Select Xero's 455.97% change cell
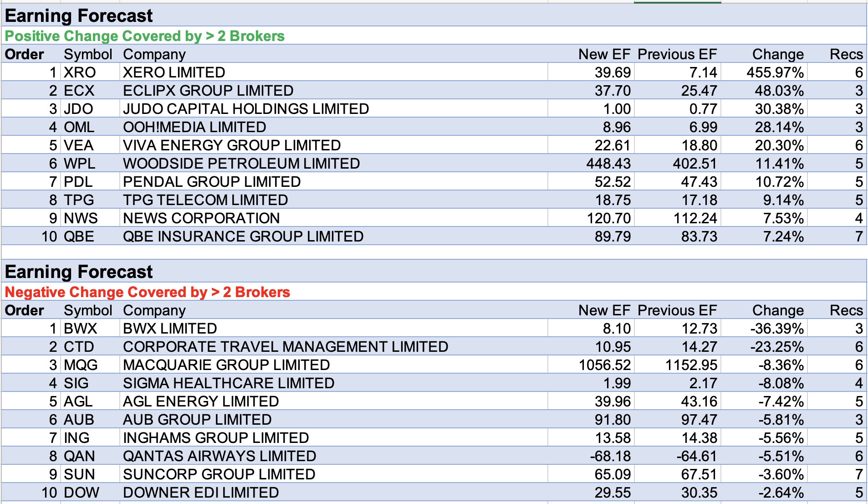Image resolution: width=868 pixels, height=504 pixels. (x=775, y=72)
